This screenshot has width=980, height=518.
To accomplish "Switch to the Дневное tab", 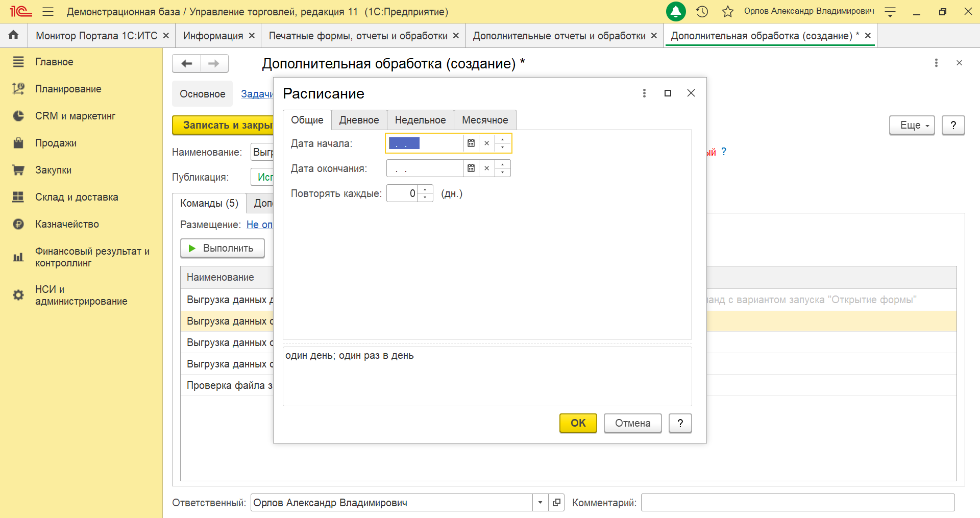I will click(359, 120).
